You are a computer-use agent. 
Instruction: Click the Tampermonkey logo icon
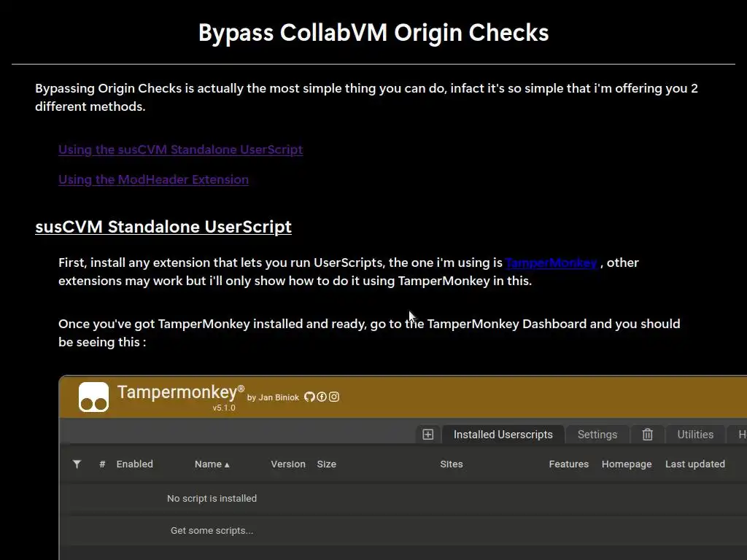(93, 397)
